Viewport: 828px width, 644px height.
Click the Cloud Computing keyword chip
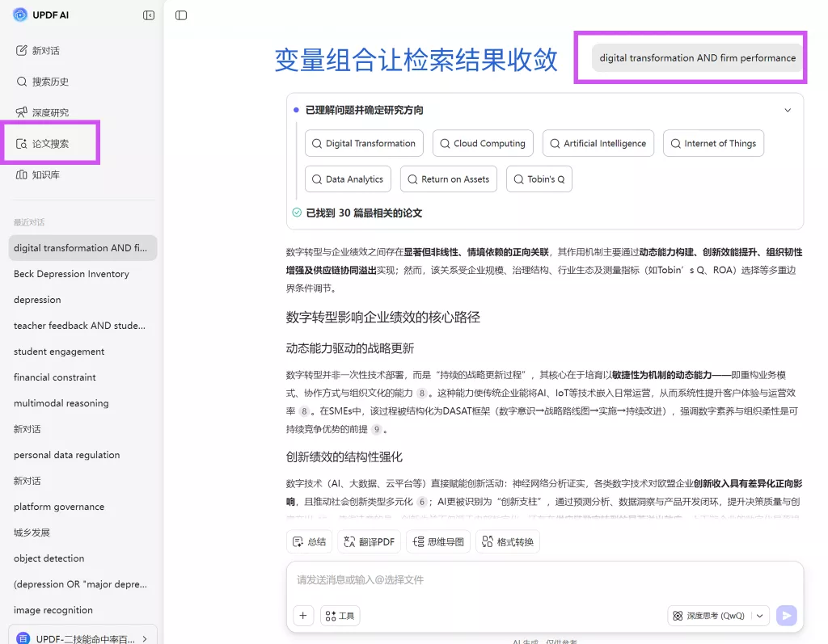click(483, 144)
